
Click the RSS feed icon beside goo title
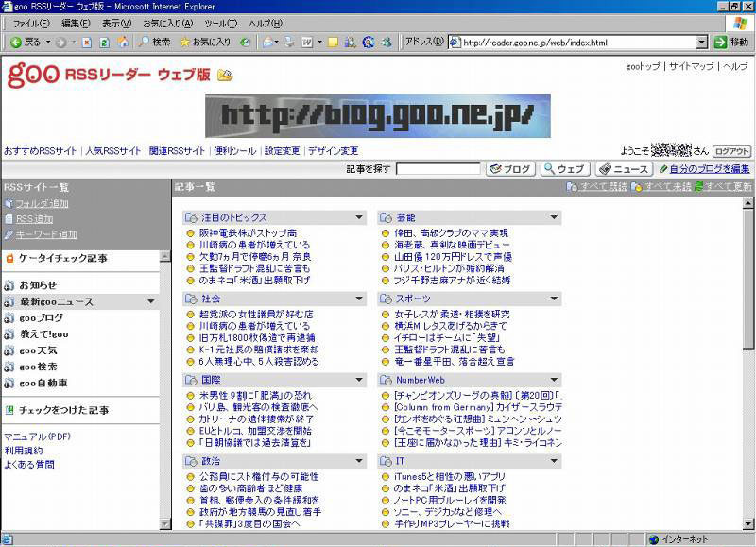225,75
